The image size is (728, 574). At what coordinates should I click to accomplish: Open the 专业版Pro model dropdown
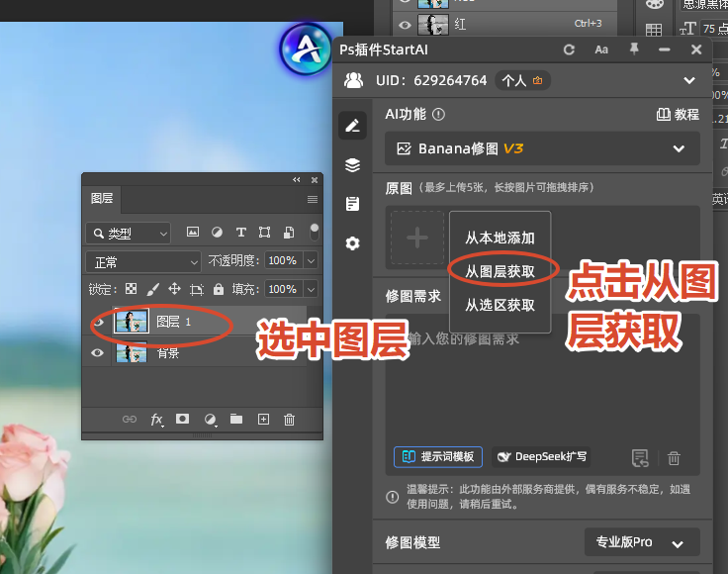[642, 542]
